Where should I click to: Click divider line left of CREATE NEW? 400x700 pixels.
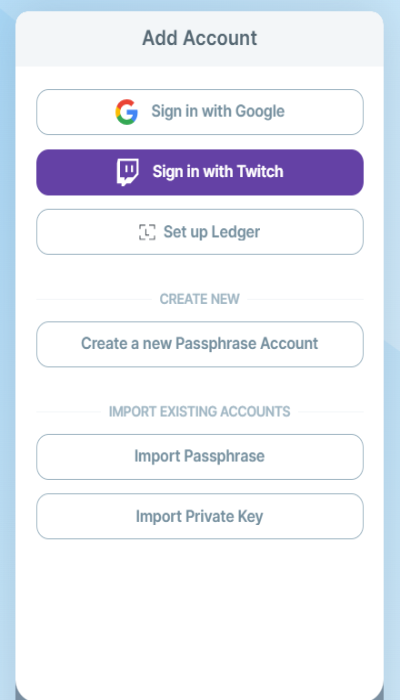pos(94,299)
